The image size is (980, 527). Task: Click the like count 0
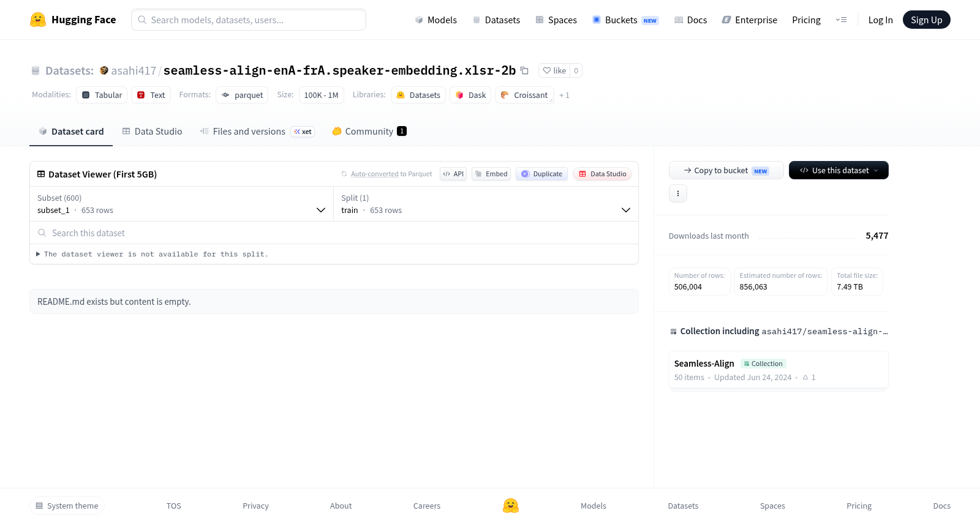pos(576,70)
